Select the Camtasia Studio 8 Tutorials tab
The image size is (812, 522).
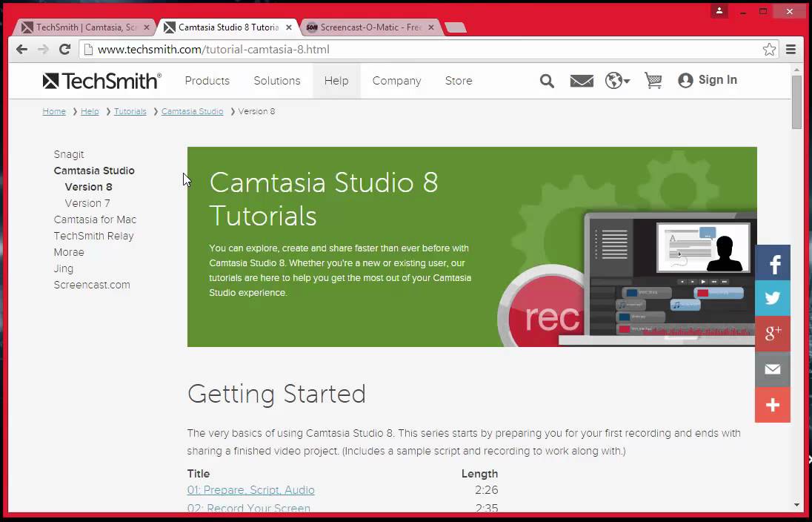click(x=228, y=27)
